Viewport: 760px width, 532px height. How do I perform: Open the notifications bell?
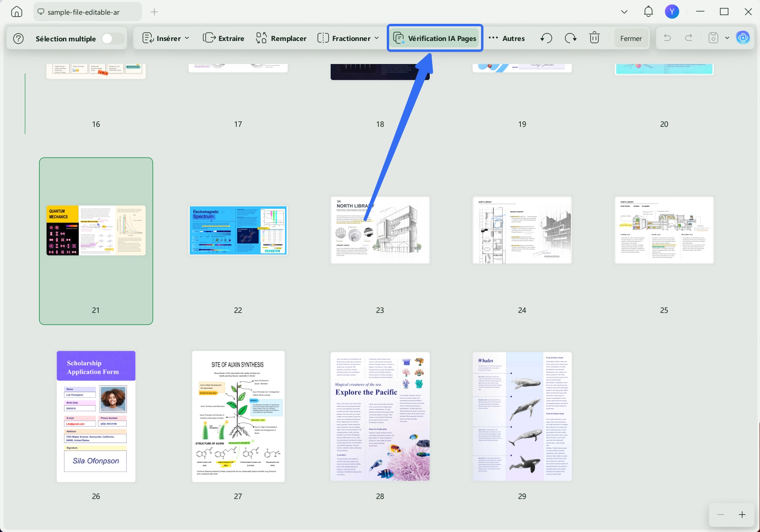[x=648, y=12]
